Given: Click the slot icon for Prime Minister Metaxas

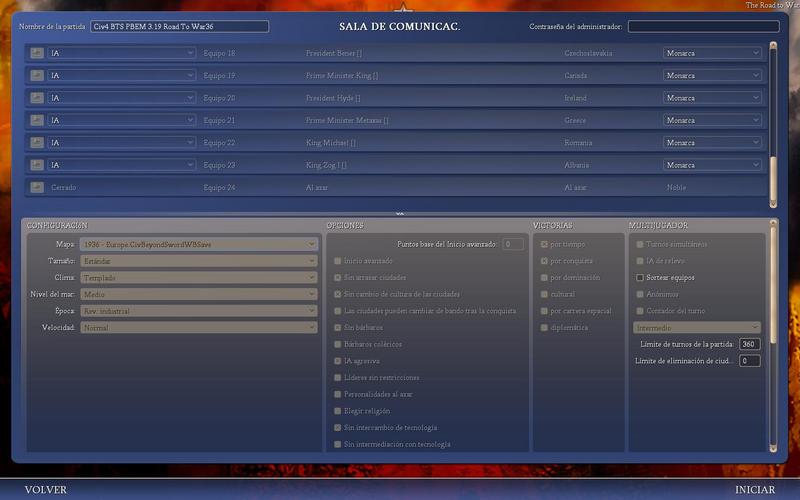Looking at the screenshot, I should pos(37,120).
